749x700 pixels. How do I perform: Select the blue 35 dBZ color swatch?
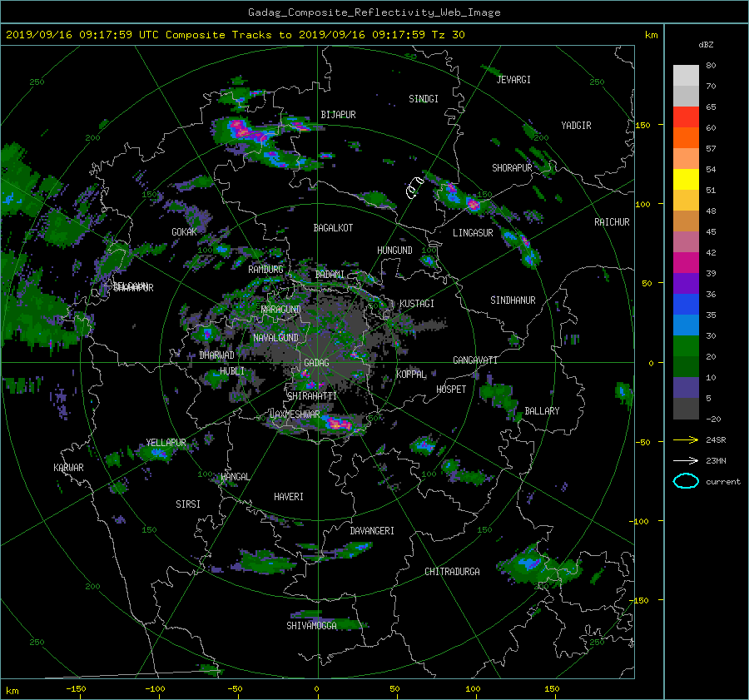686,304
